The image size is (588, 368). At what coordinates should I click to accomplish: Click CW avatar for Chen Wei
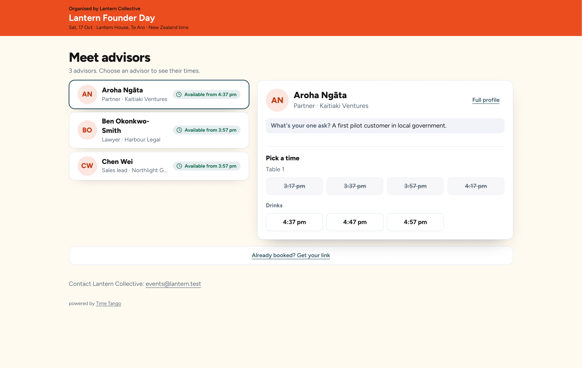coord(87,166)
